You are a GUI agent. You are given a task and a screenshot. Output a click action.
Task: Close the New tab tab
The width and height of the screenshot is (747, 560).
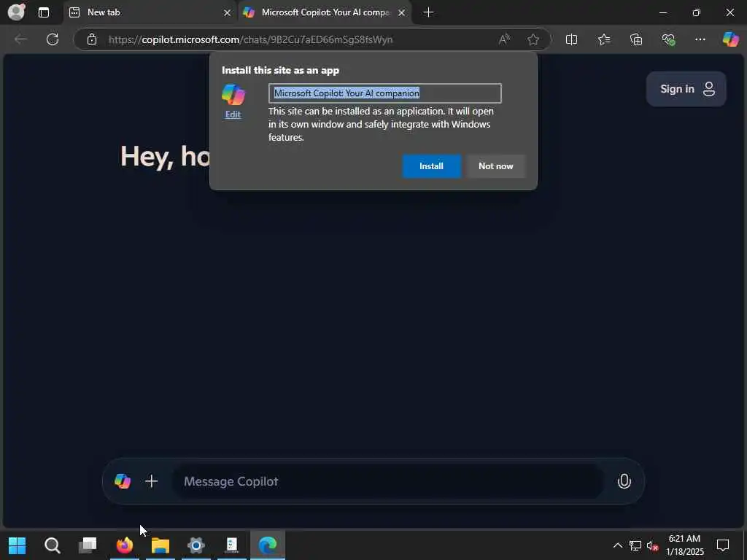tap(228, 13)
